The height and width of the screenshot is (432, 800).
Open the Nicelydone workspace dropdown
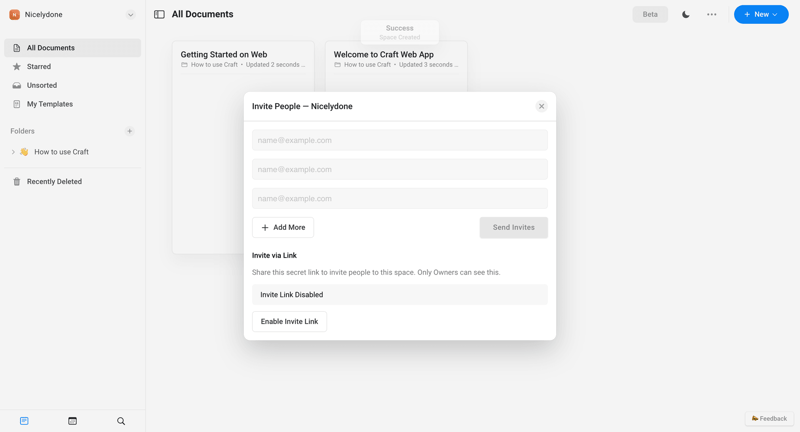pyautogui.click(x=131, y=15)
